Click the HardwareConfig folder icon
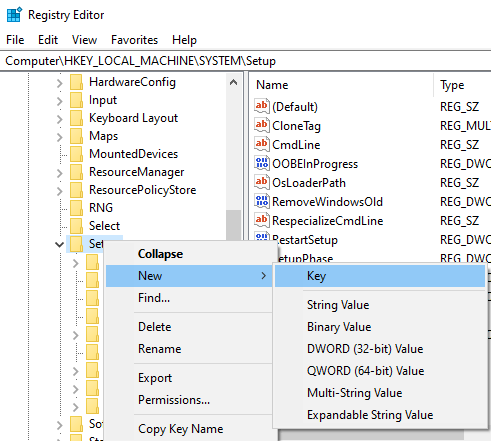 76,82
